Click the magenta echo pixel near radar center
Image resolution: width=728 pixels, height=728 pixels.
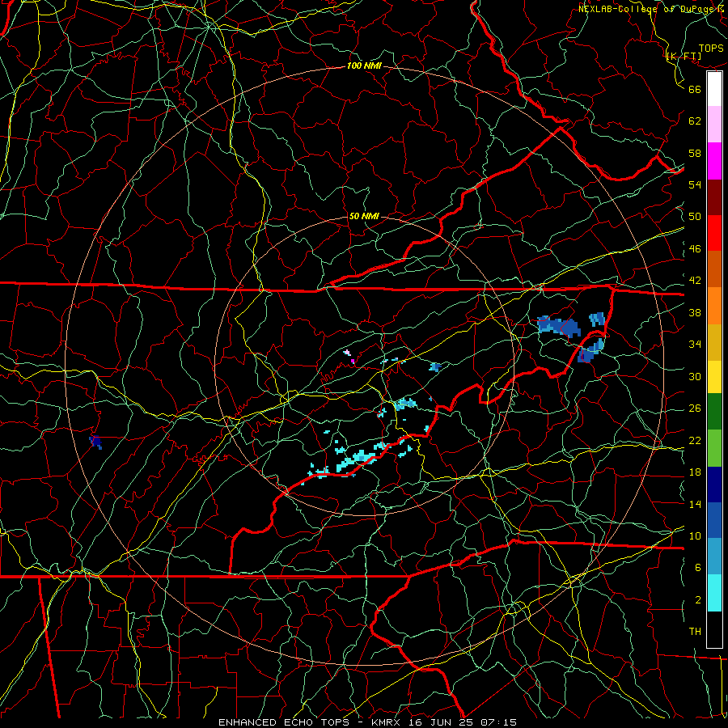coord(353,361)
